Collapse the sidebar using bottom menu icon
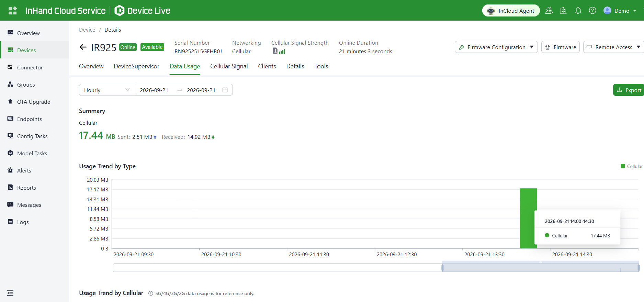644x302 pixels. (10, 293)
